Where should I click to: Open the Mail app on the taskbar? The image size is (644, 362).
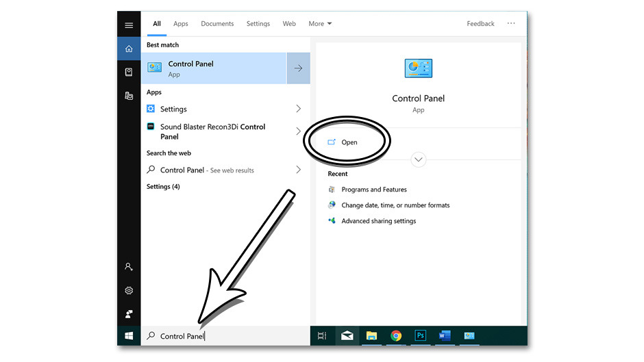point(347,336)
